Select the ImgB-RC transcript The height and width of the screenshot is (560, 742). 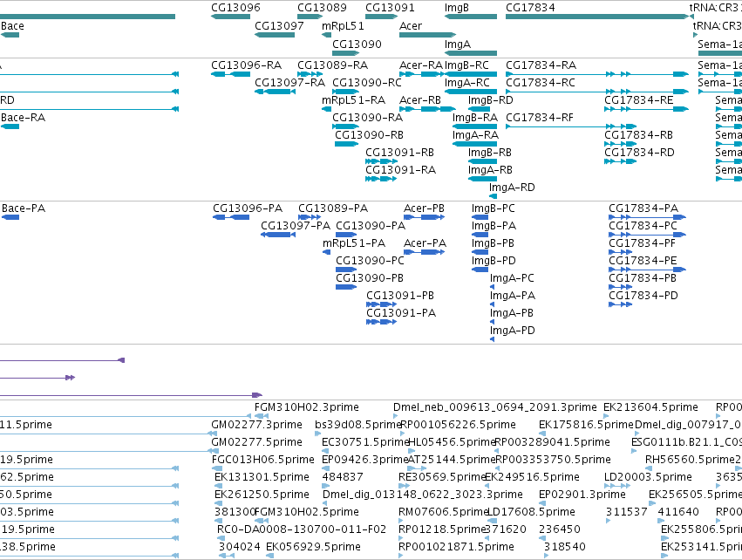[x=466, y=65]
